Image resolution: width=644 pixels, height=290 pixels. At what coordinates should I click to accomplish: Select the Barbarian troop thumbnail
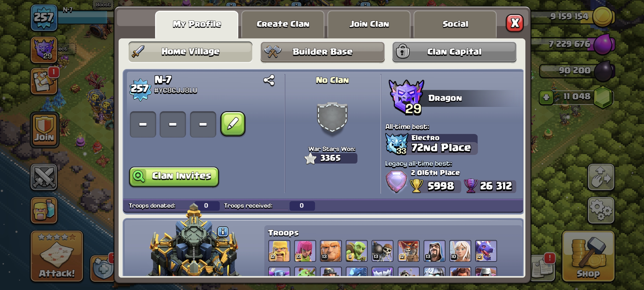[279, 251]
